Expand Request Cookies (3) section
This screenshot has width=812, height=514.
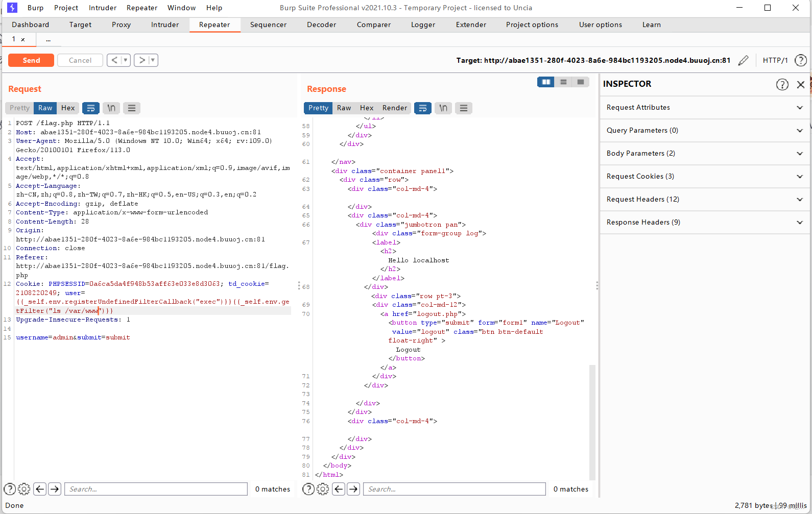pos(705,176)
